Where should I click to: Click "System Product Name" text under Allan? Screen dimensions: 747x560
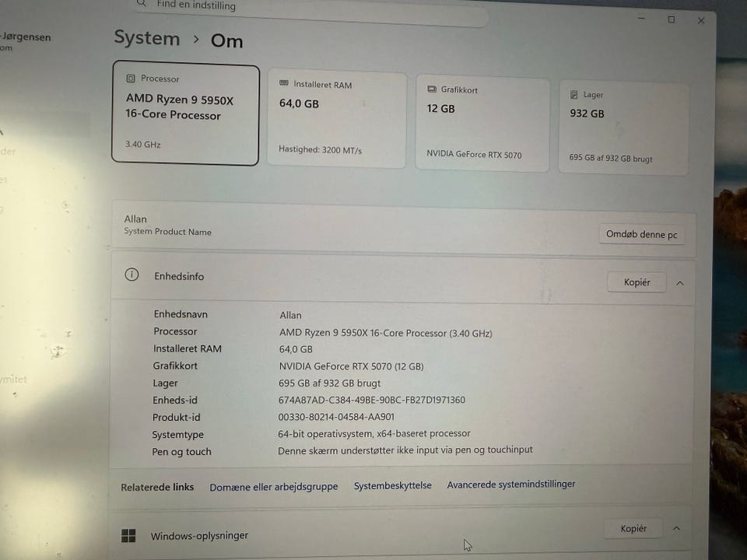point(168,232)
